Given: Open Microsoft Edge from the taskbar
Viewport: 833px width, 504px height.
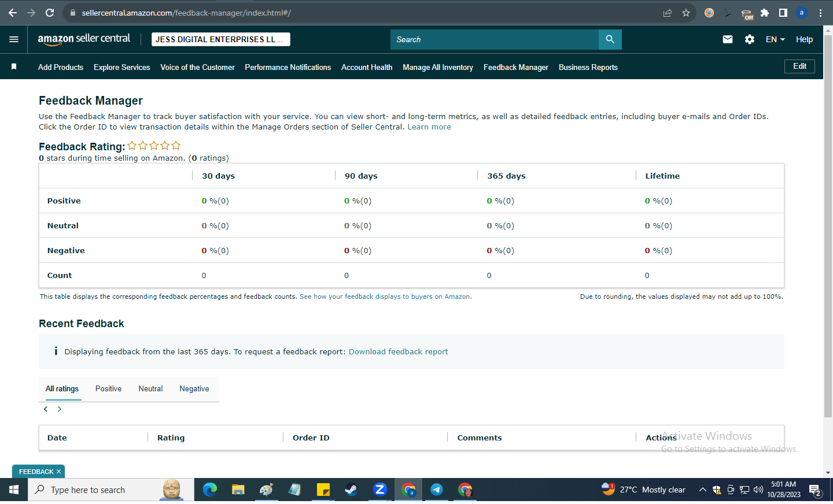Looking at the screenshot, I should tap(210, 490).
